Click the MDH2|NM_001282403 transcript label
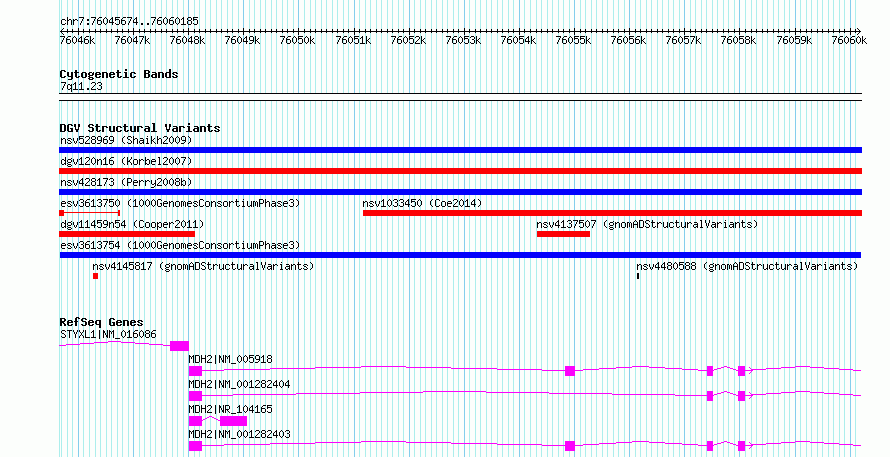This screenshot has height=457, width=890. (240, 434)
